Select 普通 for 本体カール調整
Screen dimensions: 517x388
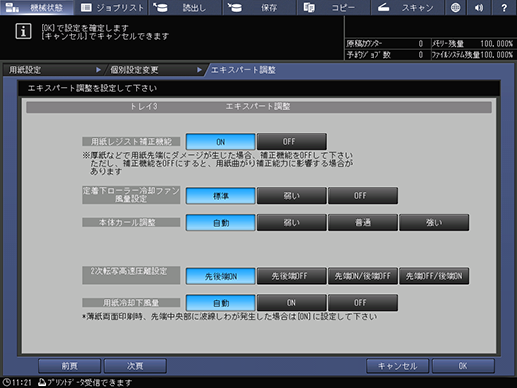tap(363, 223)
